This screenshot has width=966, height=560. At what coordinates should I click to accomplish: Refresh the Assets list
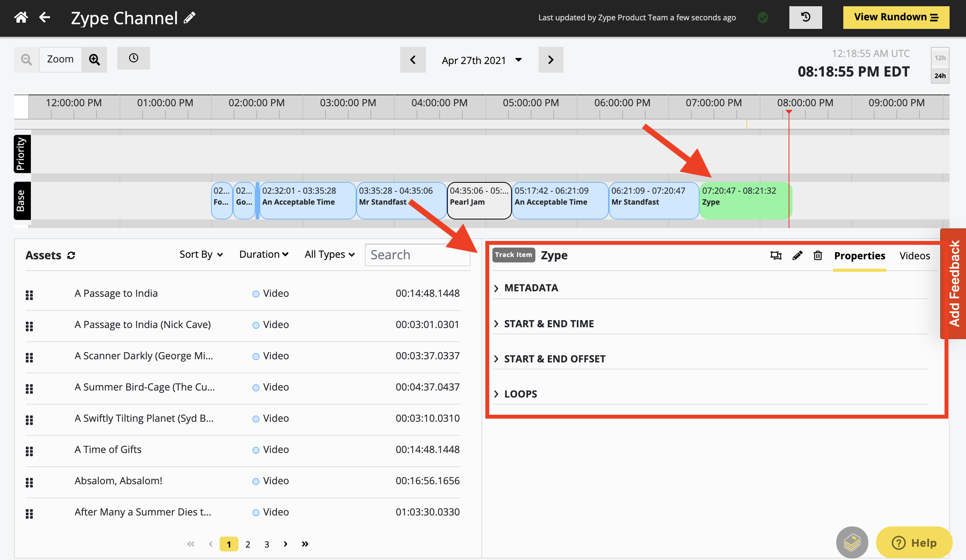(71, 255)
